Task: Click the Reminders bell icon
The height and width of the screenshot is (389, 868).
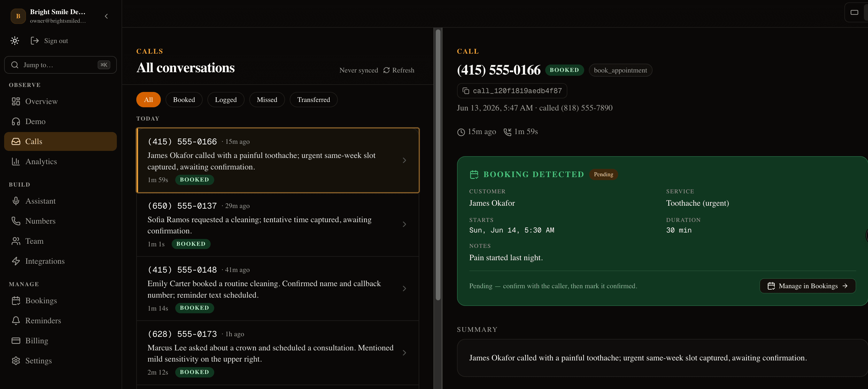Action: [16, 321]
